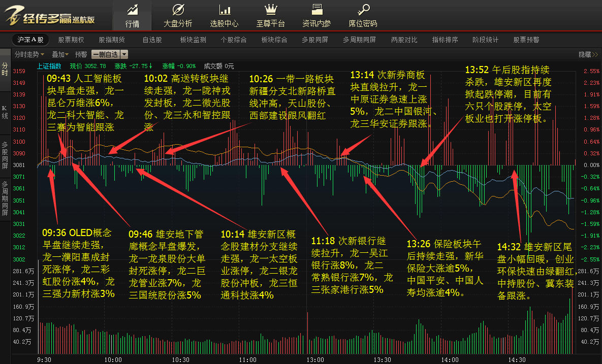
Task: Open the 至尊平台 crown icon
Action: (271, 9)
